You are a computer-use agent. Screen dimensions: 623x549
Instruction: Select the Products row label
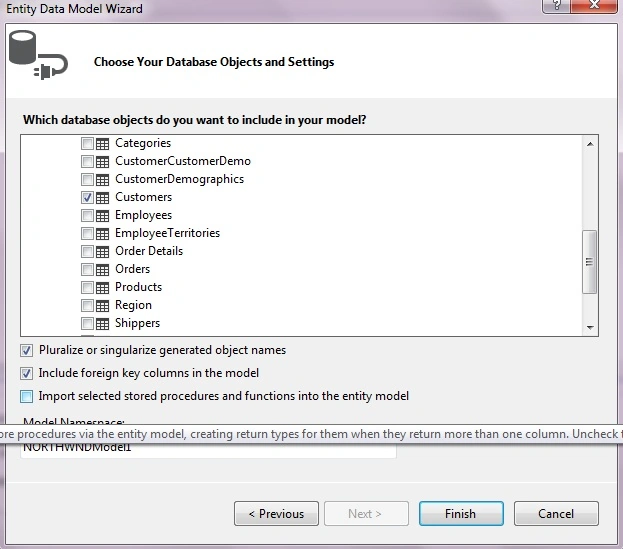[139, 287]
